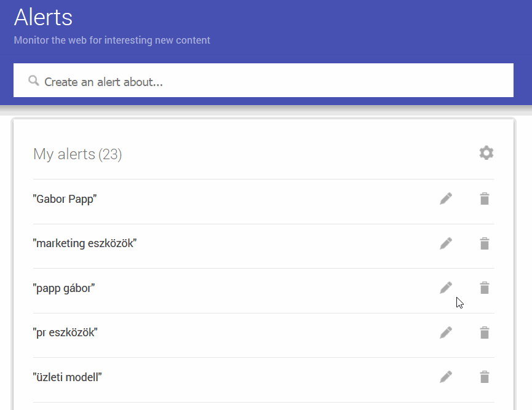Edit the "üzleti modell" alert
Screen dimensions: 532x410
click(446, 377)
